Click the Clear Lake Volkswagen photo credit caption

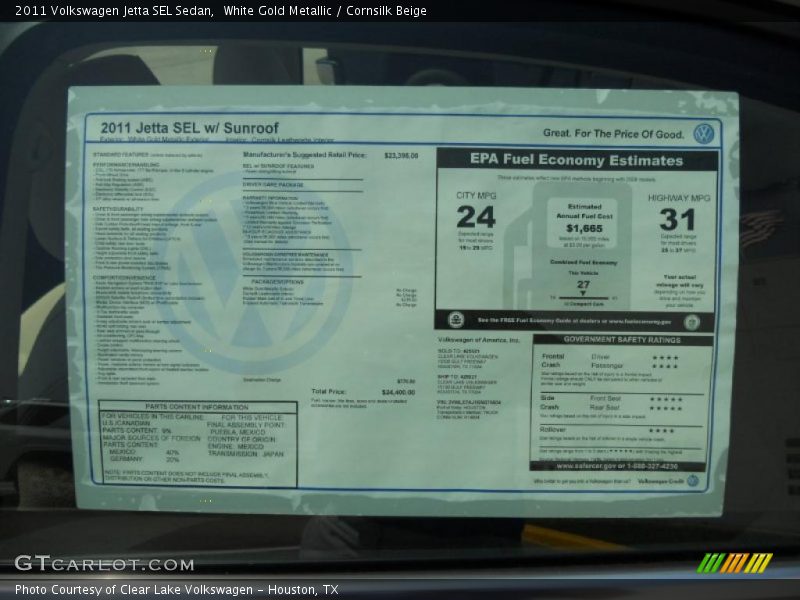point(176,589)
